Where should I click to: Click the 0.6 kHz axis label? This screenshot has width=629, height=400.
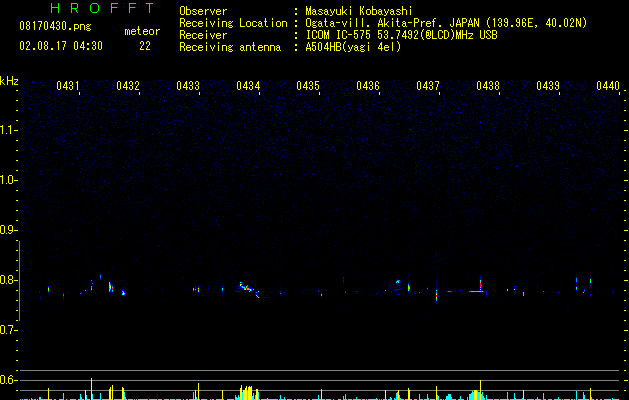(8, 380)
